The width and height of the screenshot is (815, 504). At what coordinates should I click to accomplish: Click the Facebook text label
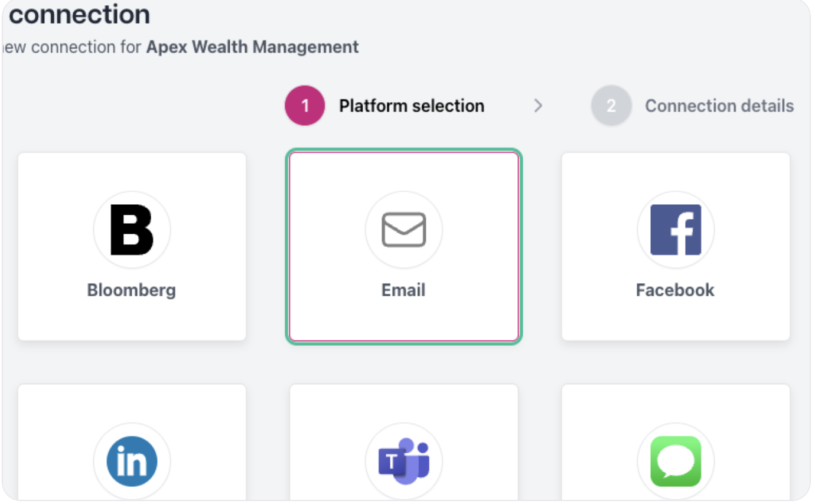coord(676,290)
